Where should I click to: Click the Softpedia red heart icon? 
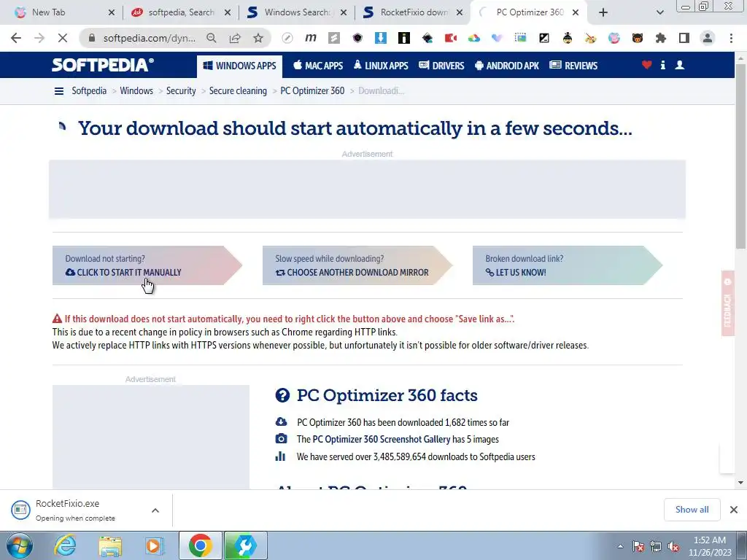click(646, 65)
